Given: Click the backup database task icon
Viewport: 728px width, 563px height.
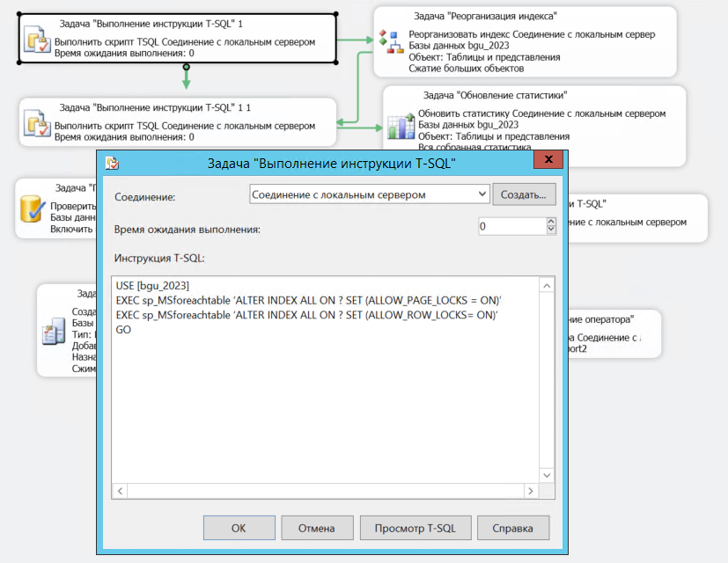Looking at the screenshot, I should pyautogui.click(x=54, y=332).
